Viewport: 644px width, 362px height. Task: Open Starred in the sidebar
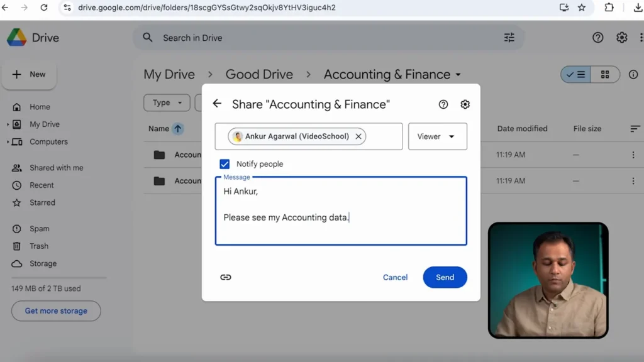[x=42, y=202]
